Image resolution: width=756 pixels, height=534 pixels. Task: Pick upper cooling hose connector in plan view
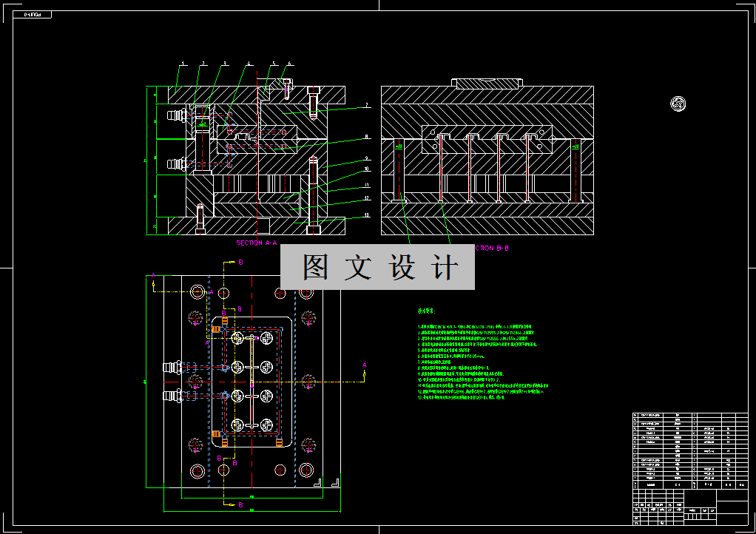172,368
